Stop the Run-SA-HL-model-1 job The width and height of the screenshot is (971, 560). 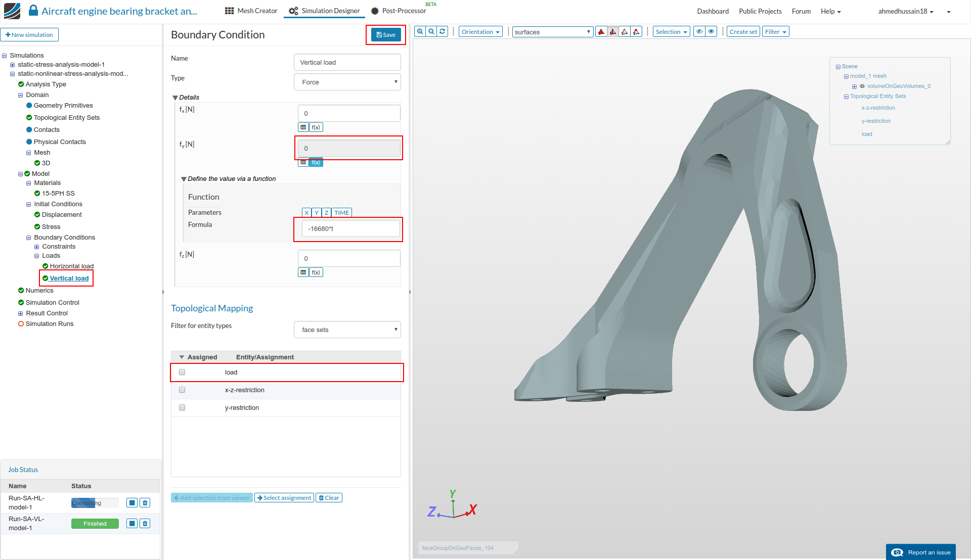[132, 503]
